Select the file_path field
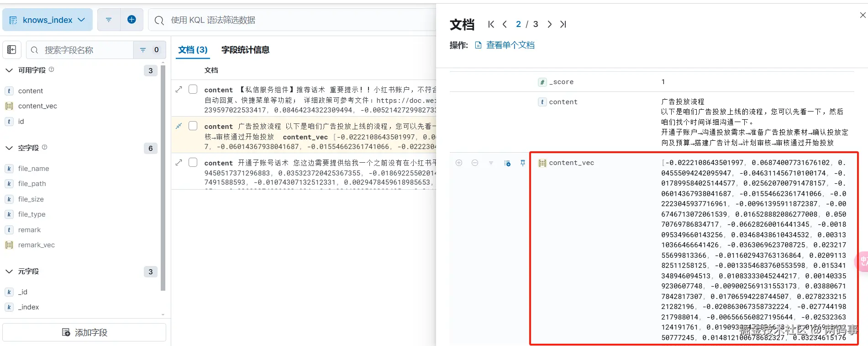The height and width of the screenshot is (346, 868). 32,184
